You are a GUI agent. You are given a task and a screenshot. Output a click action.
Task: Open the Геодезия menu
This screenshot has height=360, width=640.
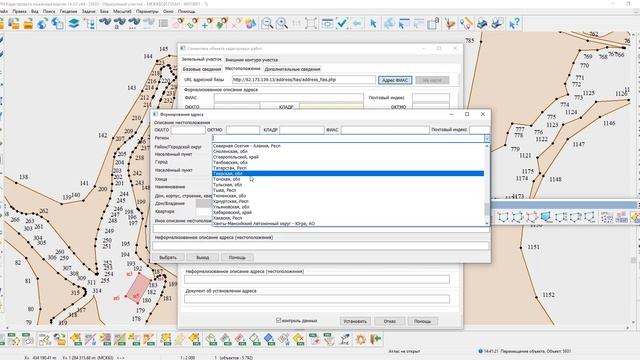(x=69, y=11)
